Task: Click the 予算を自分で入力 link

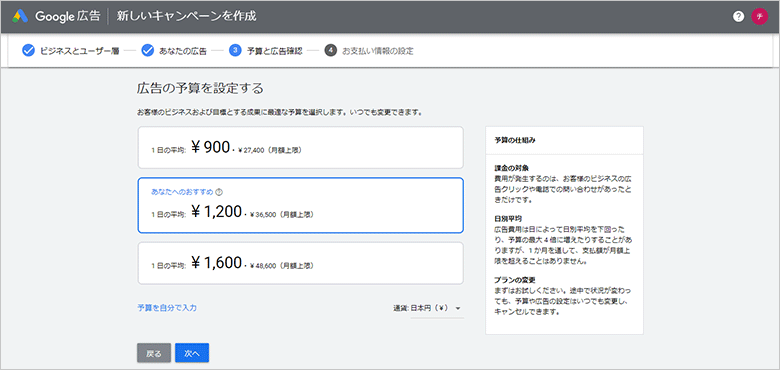Action: tap(167, 308)
